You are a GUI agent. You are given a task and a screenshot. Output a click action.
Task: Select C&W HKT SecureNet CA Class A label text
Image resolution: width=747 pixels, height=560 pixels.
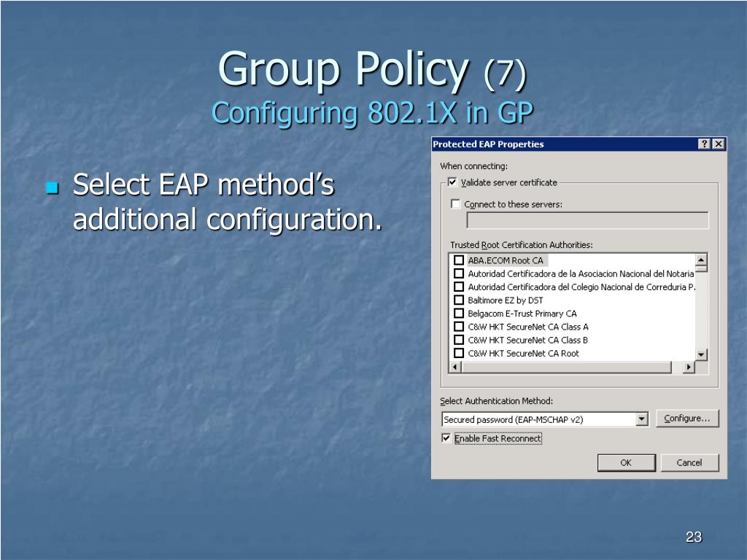tap(528, 327)
